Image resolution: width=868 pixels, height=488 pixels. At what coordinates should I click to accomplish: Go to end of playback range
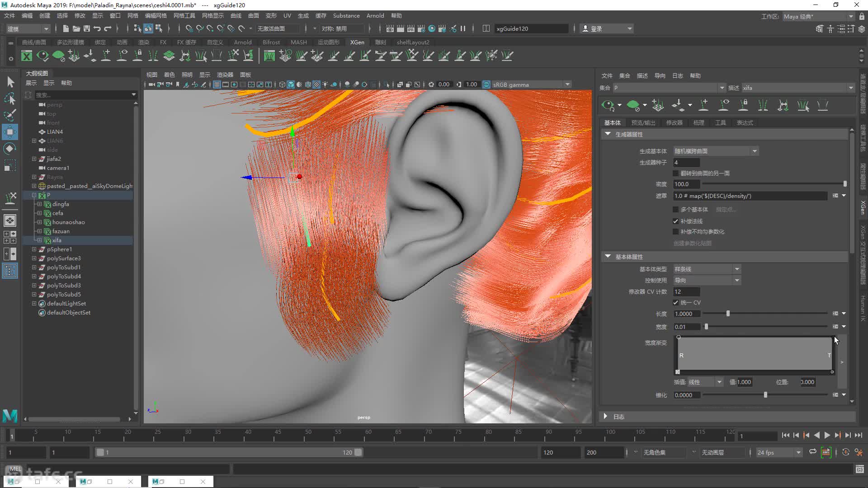859,435
